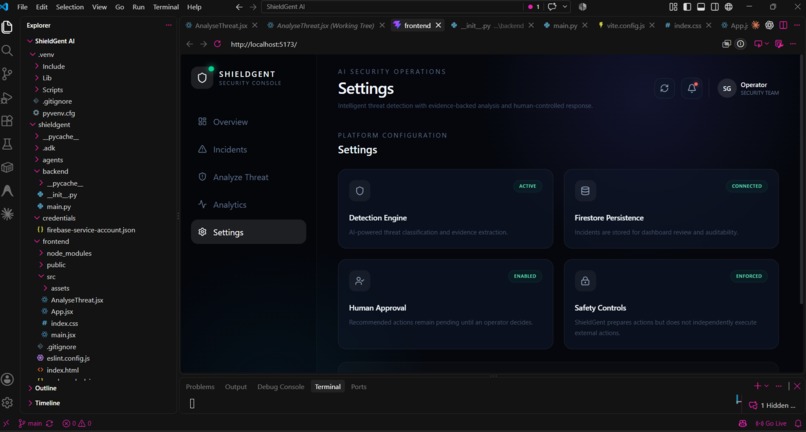
Task: Add a new terminal with plus icon
Action: pos(757,386)
